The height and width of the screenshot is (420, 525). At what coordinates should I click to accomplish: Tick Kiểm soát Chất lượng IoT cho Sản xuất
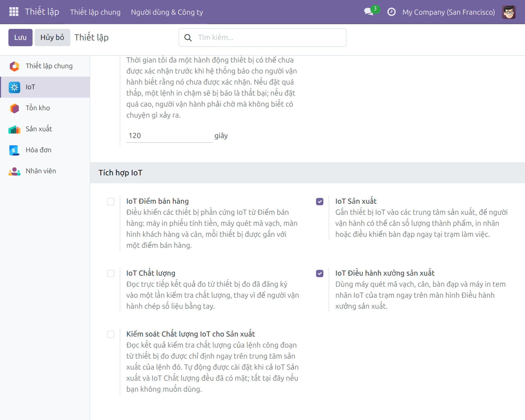click(111, 334)
